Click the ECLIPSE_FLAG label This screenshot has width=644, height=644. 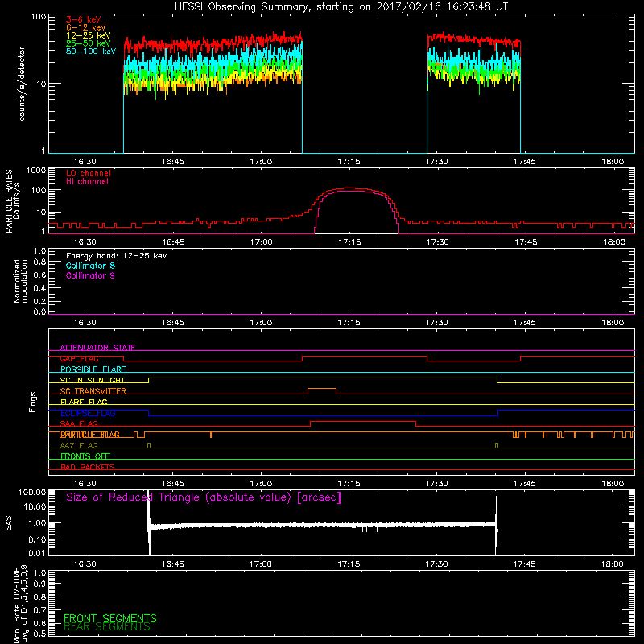pyautogui.click(x=88, y=413)
